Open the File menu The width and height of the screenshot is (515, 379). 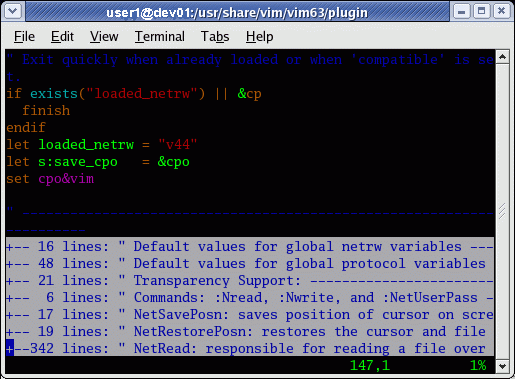pyautogui.click(x=24, y=36)
